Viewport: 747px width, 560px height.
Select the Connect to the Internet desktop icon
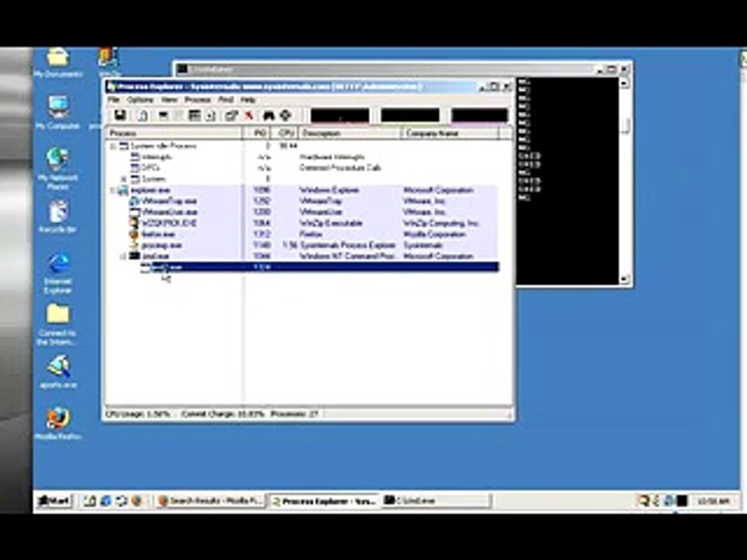click(58, 325)
